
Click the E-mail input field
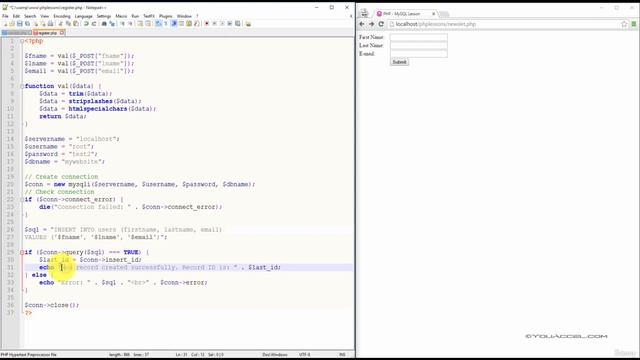tap(418, 53)
